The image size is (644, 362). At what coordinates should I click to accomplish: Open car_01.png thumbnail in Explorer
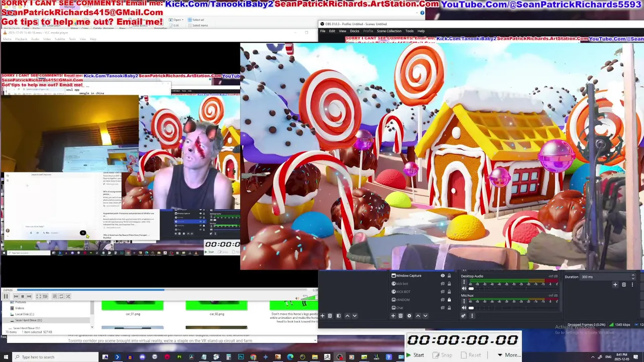pyautogui.click(x=132, y=306)
